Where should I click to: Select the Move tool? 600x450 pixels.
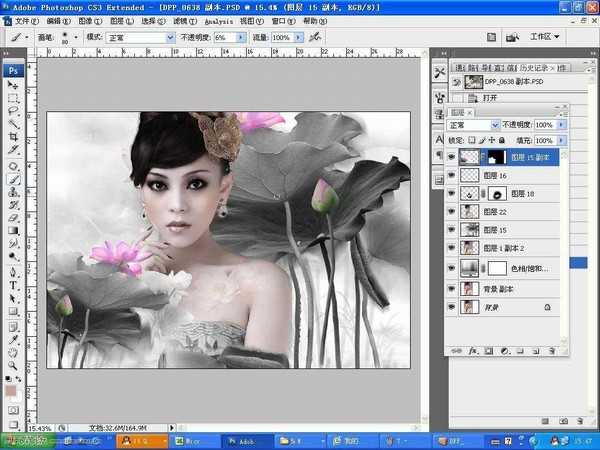pyautogui.click(x=13, y=85)
